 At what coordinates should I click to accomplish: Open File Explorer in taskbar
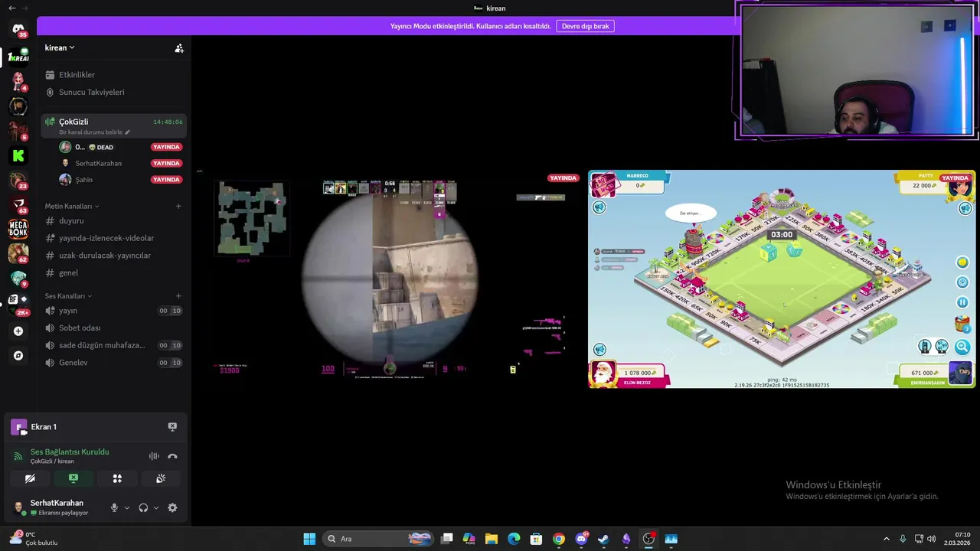coord(492,539)
